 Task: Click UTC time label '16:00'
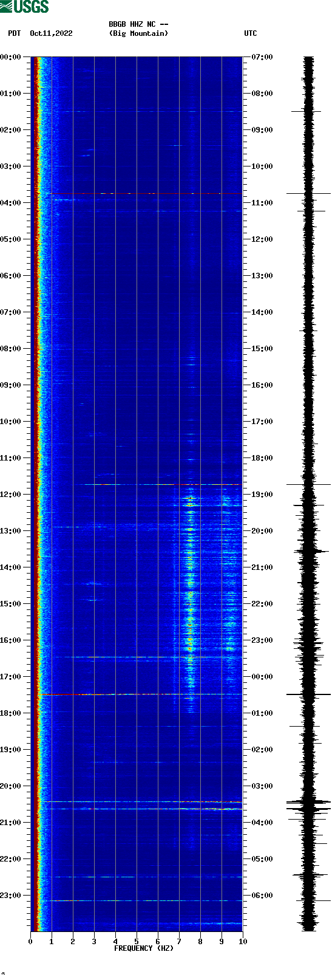point(262,385)
